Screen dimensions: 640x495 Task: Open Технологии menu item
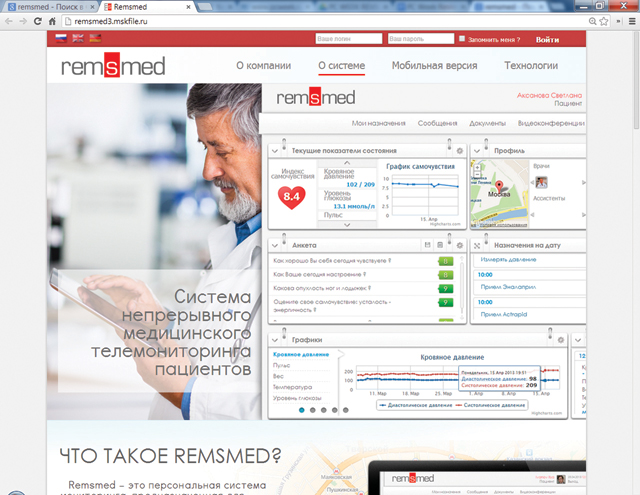[x=531, y=66]
